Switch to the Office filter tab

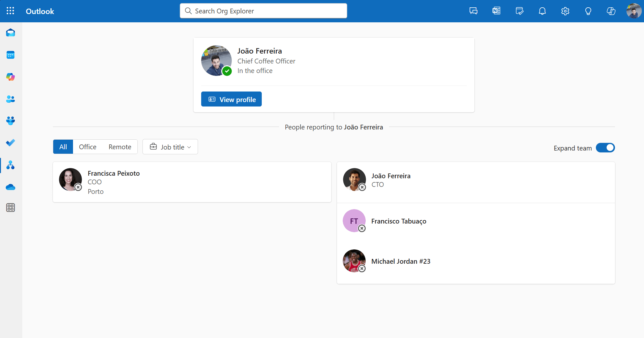click(x=87, y=147)
